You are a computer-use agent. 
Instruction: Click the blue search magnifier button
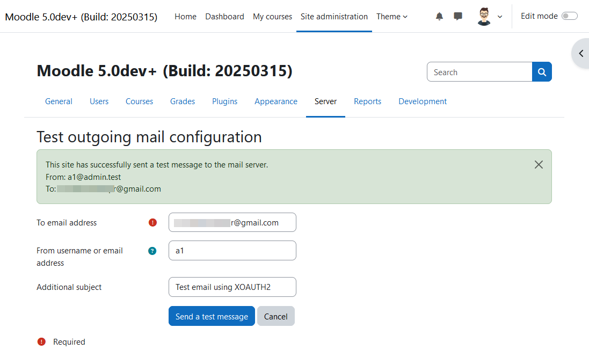coord(542,72)
